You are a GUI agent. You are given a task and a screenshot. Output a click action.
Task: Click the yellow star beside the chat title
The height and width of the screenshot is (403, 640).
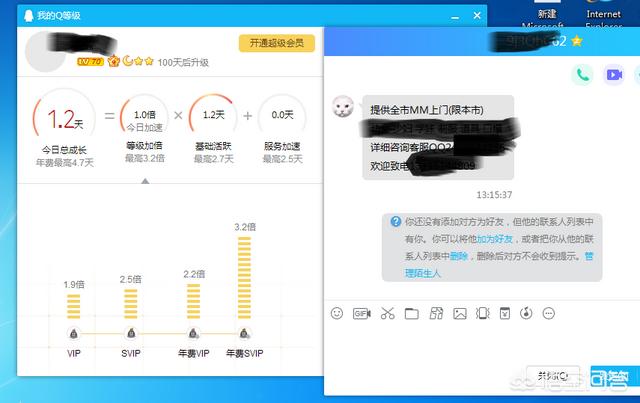(577, 41)
